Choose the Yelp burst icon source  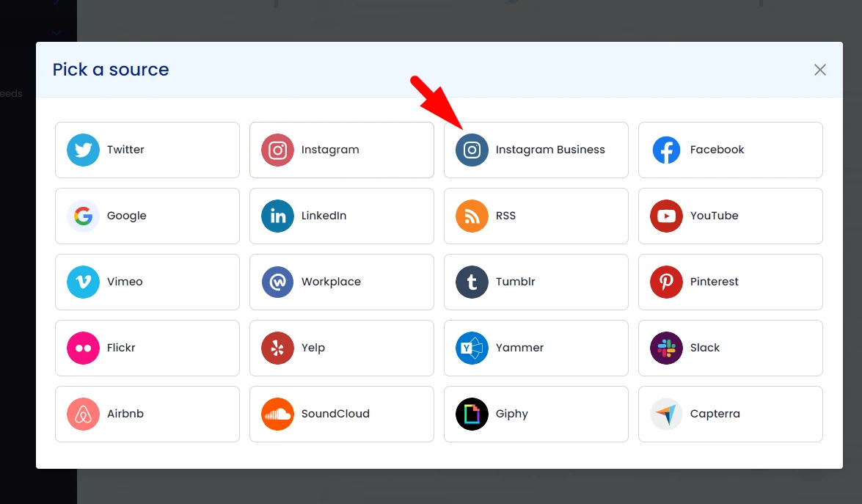point(277,348)
